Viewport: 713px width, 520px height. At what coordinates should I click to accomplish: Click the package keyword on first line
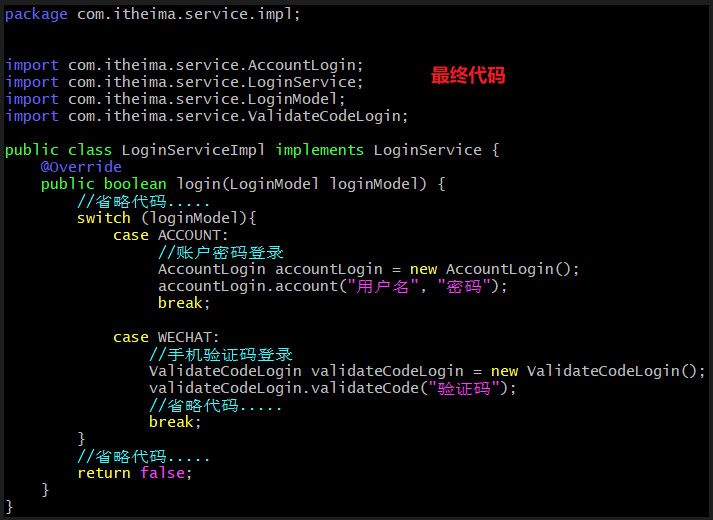36,15
